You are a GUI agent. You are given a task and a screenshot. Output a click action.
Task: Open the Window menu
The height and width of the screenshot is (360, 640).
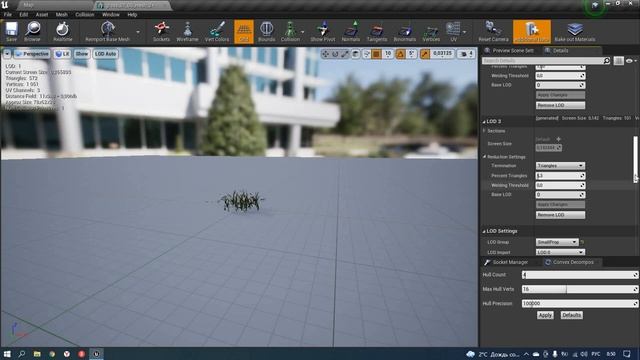tap(111, 14)
